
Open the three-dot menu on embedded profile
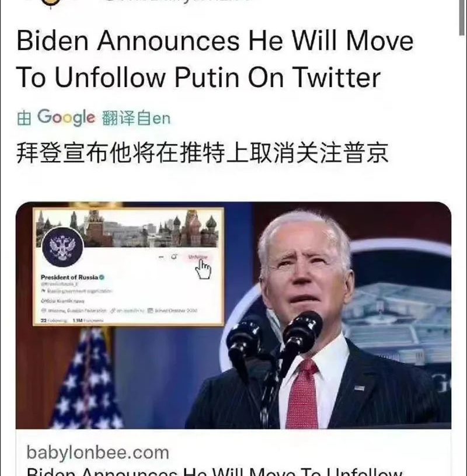point(161,257)
